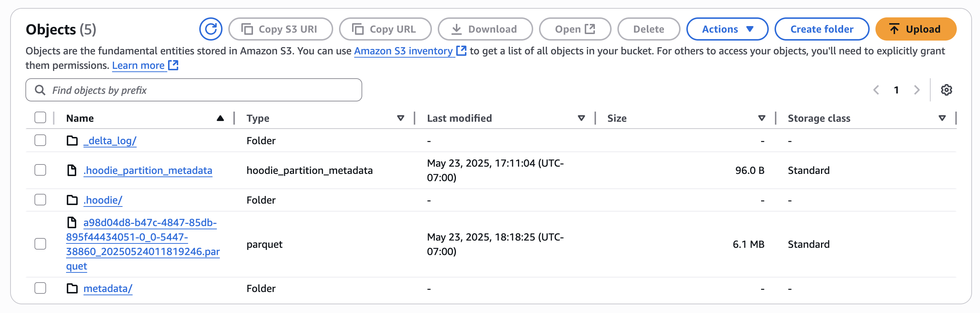Viewport: 980px width, 313px height.
Task: Check the metadata/ folder row
Action: [40, 288]
